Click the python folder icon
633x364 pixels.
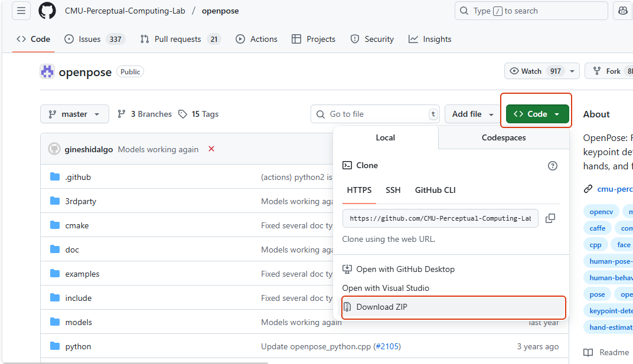pyautogui.click(x=55, y=346)
